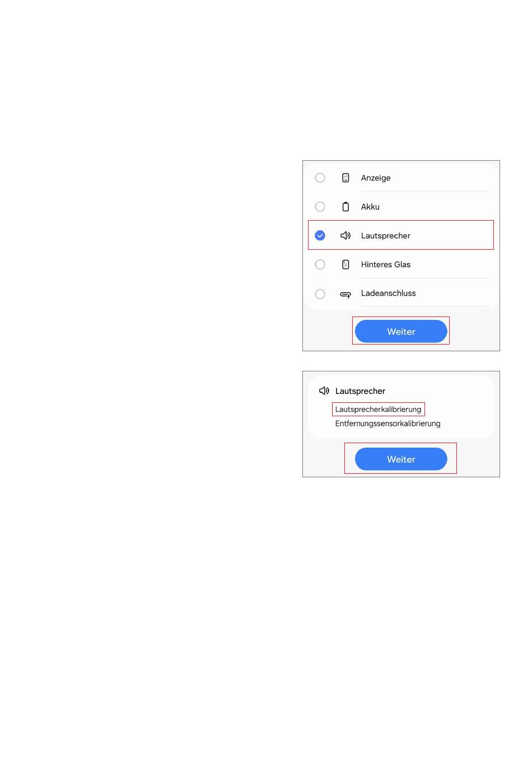Image resolution: width=532 pixels, height=777 pixels.
Task: Click the Anzeige display icon
Action: (x=346, y=178)
